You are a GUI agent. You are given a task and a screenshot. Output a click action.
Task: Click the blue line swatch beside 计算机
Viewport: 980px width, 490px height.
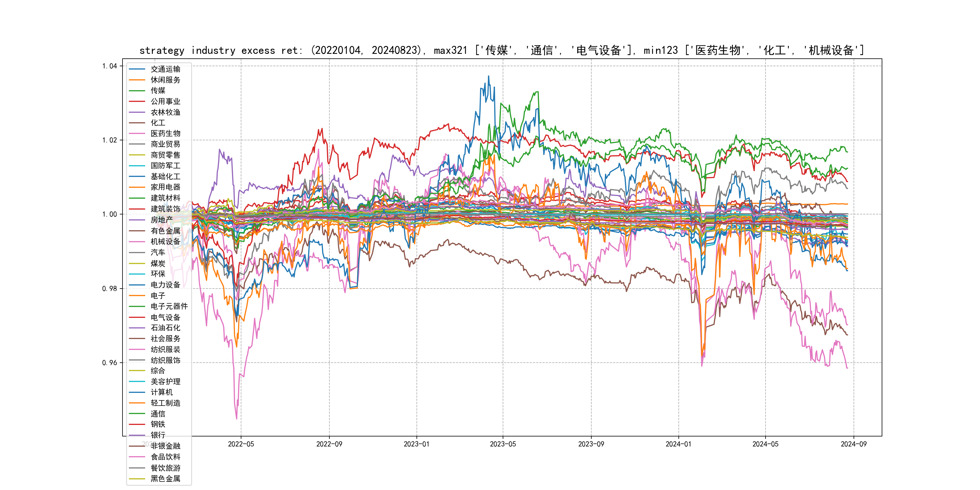click(137, 392)
